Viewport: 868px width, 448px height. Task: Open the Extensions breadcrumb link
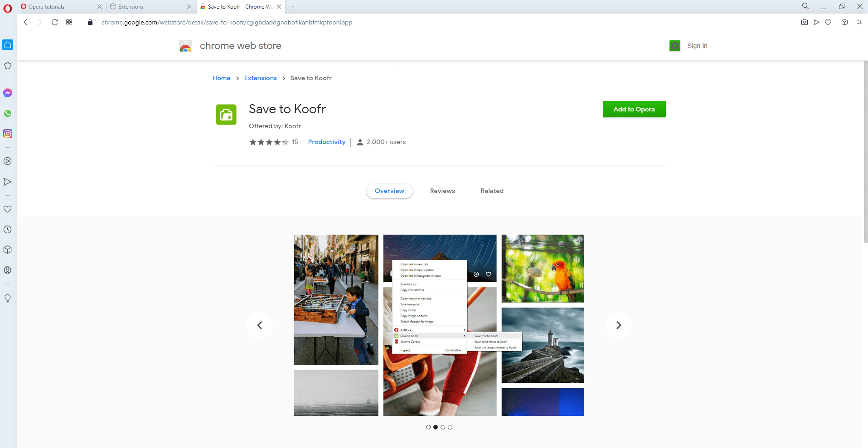tap(260, 78)
